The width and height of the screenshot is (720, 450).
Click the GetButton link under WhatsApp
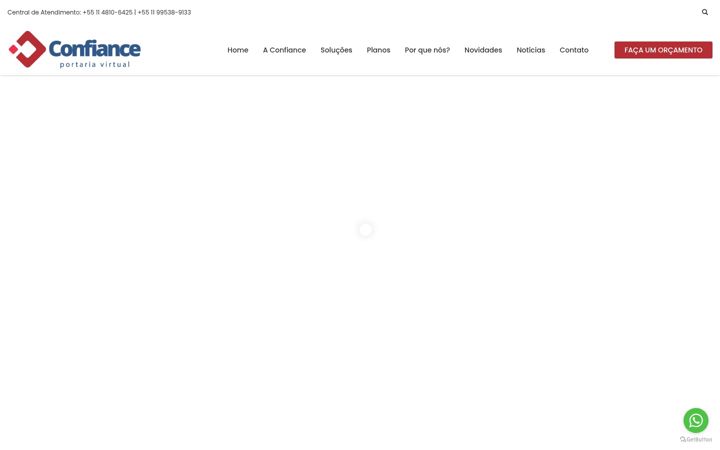pos(696,439)
